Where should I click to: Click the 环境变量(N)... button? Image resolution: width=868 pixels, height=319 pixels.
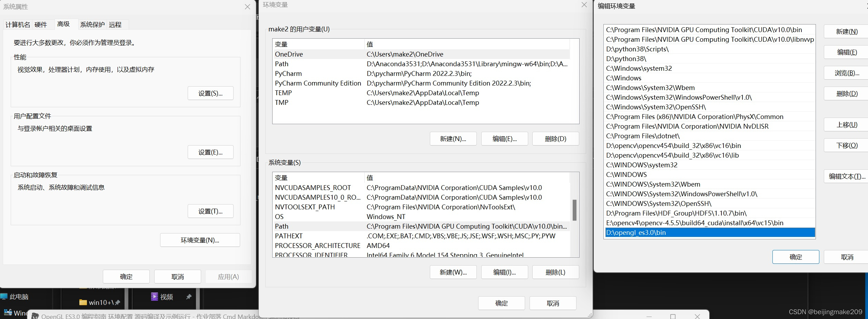point(200,240)
